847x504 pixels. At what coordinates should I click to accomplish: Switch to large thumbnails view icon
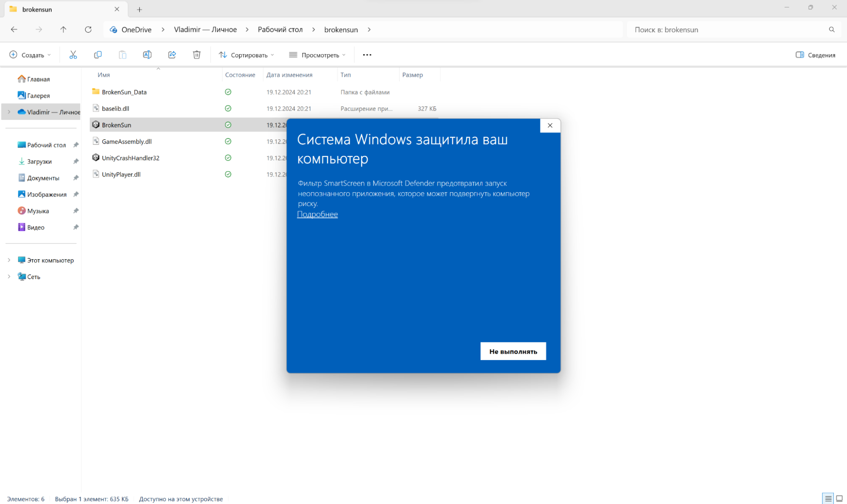pyautogui.click(x=839, y=498)
